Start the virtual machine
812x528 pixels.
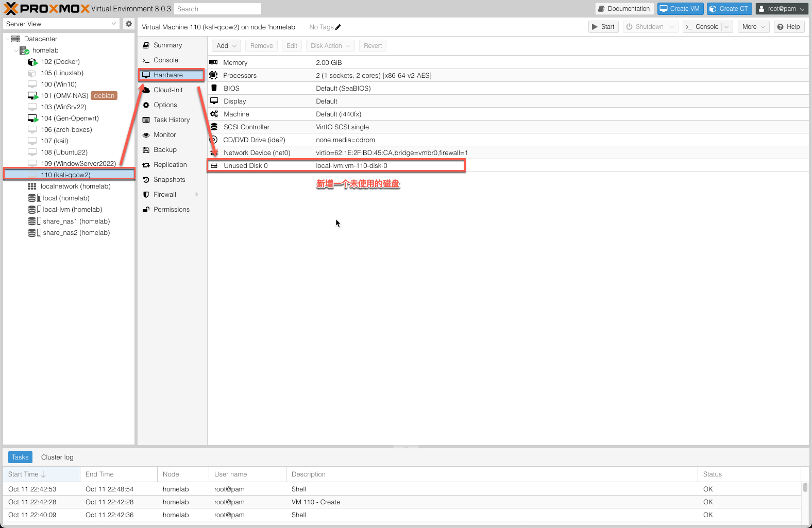[x=603, y=27]
